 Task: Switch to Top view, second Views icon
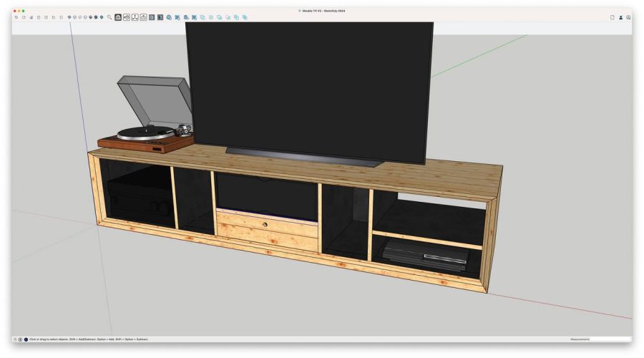pyautogui.click(x=24, y=17)
